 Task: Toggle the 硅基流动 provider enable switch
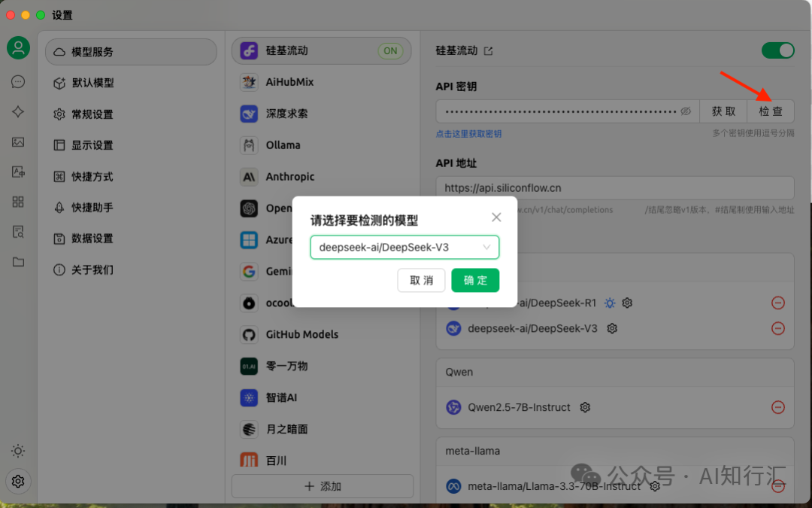tap(777, 51)
